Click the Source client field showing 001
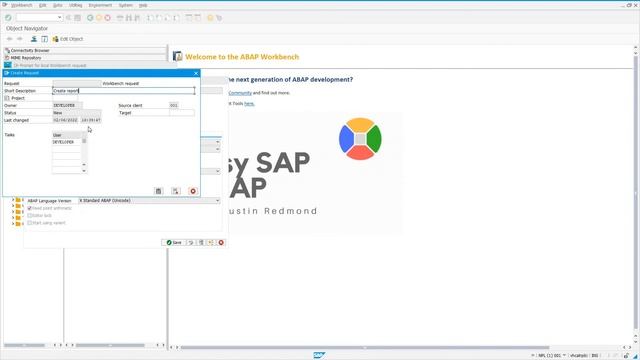 174,105
